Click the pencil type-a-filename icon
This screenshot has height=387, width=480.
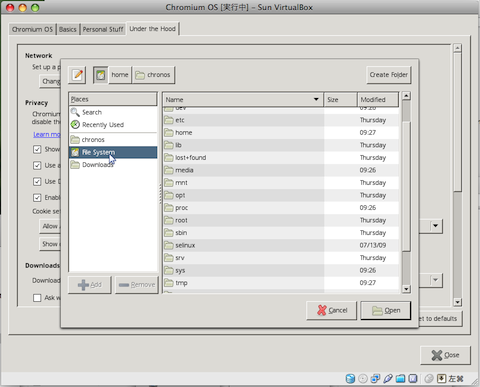tap(77, 75)
